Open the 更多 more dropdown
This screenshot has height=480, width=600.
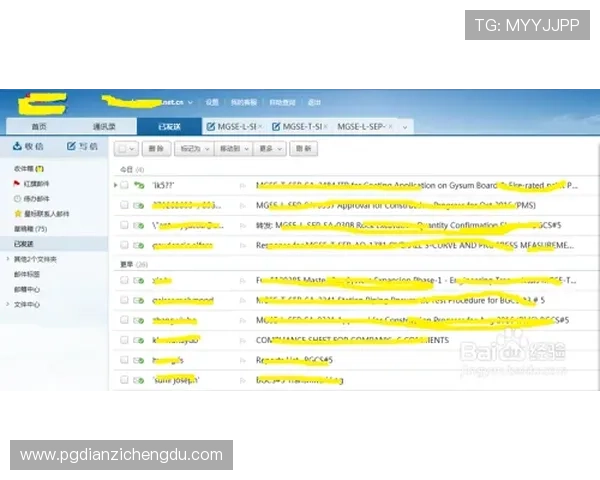pos(270,149)
